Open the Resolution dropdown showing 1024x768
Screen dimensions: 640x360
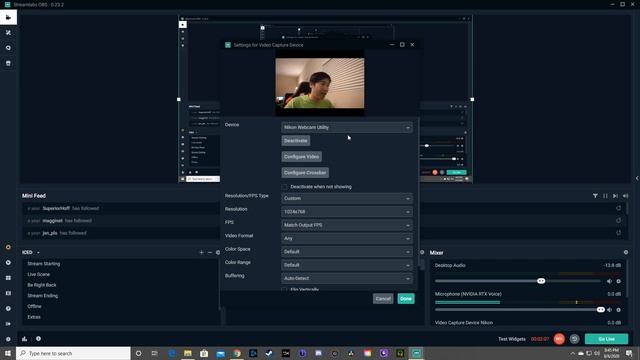coord(347,212)
